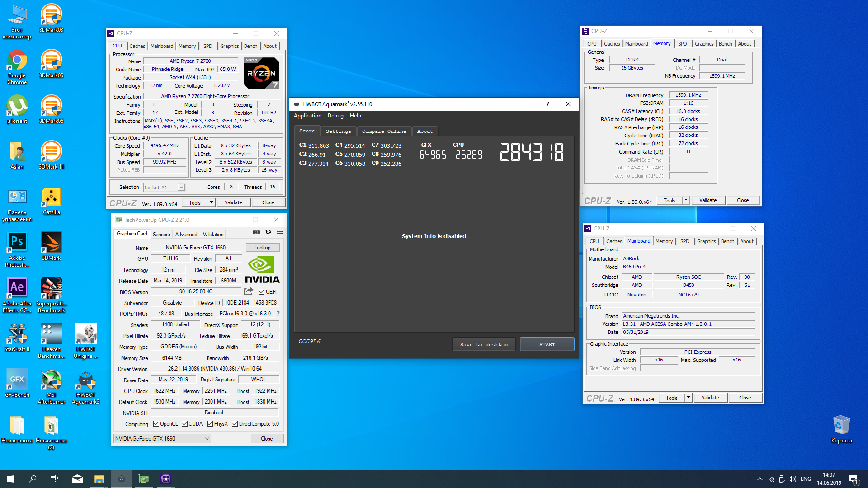Viewport: 868px width, 488px height.
Task: Open the 3DMark05 desktop shortcut
Action: [51, 64]
